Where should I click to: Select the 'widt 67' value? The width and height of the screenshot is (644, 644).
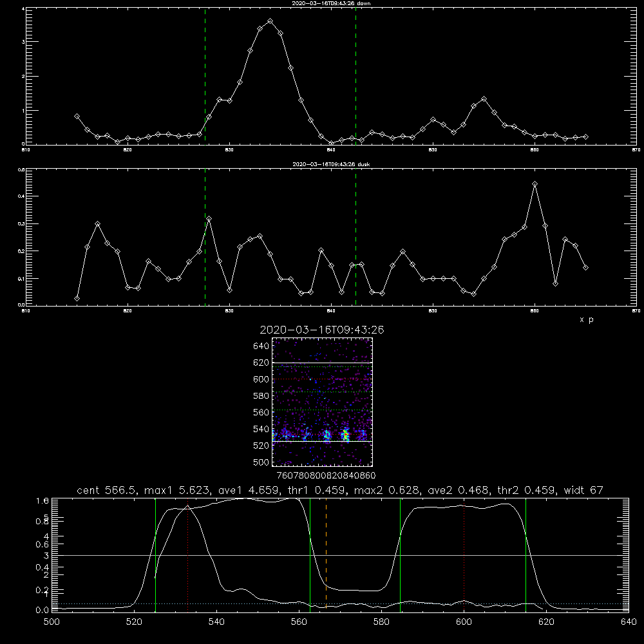tap(583, 490)
